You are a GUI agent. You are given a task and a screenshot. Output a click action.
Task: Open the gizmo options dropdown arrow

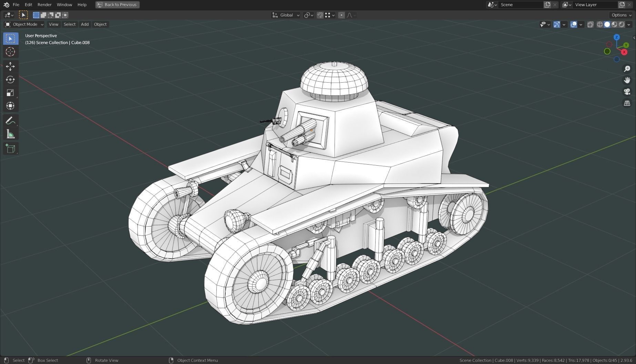click(x=564, y=24)
